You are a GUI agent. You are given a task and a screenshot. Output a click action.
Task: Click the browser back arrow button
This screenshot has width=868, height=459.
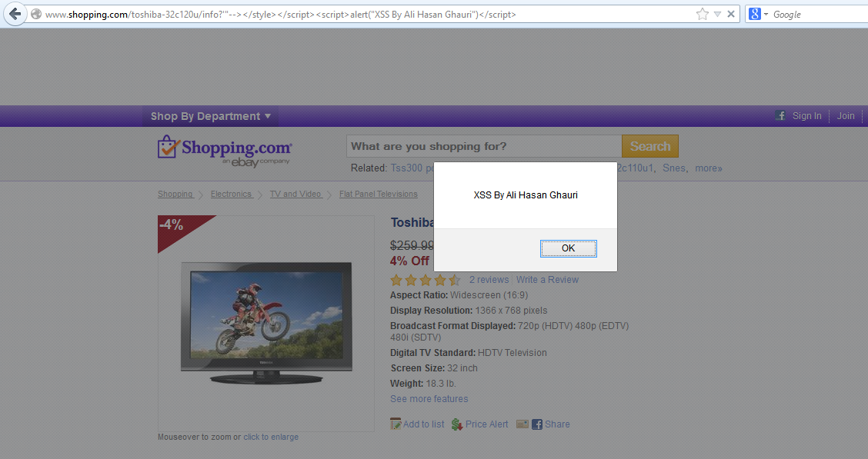point(15,14)
